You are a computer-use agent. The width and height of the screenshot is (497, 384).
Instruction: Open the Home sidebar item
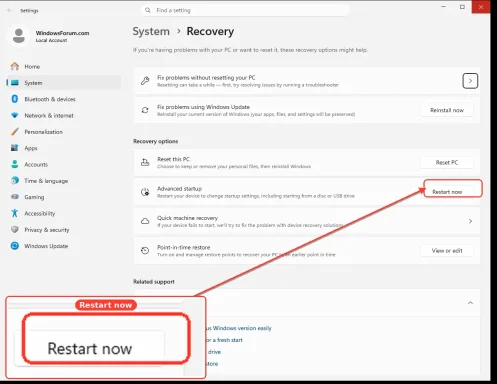[63, 66]
